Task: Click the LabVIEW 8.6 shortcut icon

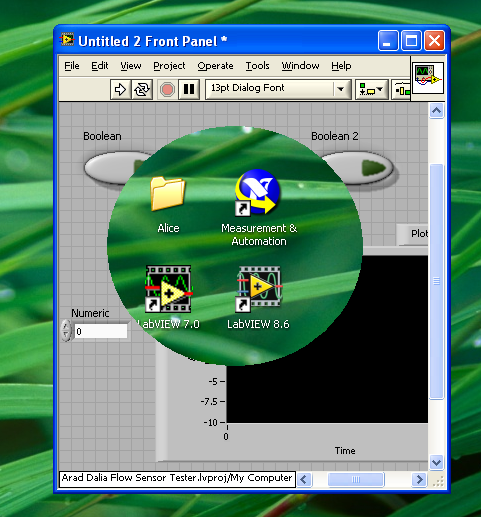Action: 259,289
